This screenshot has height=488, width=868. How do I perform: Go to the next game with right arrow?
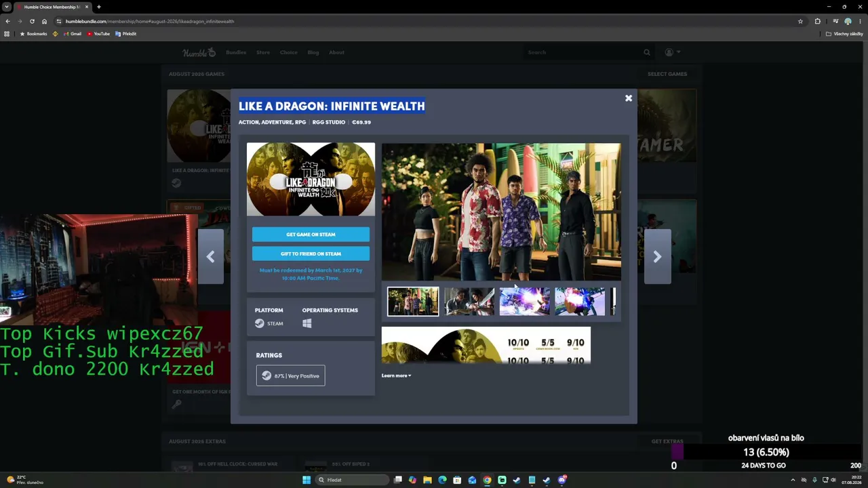(657, 256)
